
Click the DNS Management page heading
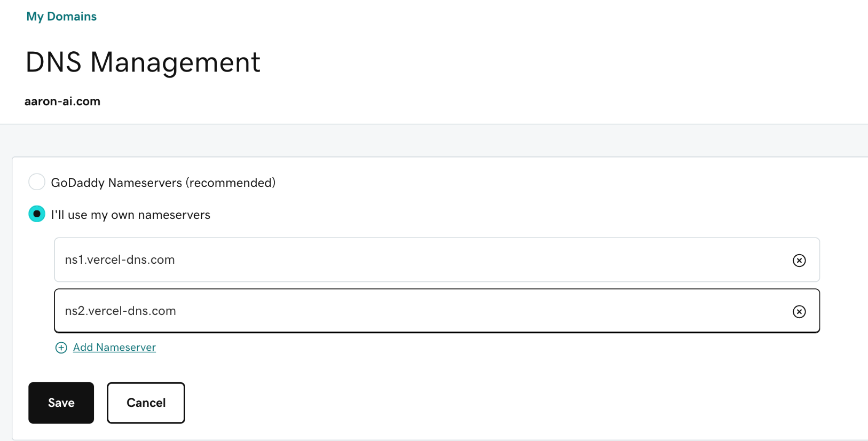pos(143,62)
